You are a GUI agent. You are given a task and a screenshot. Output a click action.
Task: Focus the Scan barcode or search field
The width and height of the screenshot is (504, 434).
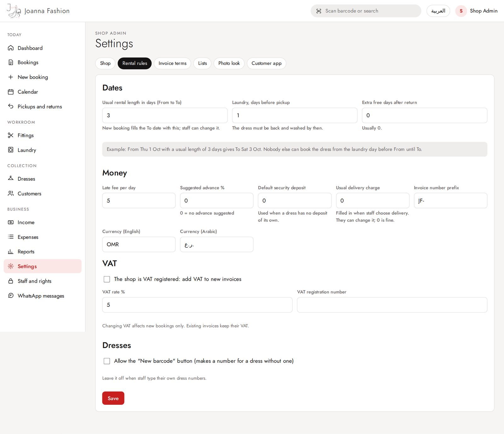coord(366,11)
